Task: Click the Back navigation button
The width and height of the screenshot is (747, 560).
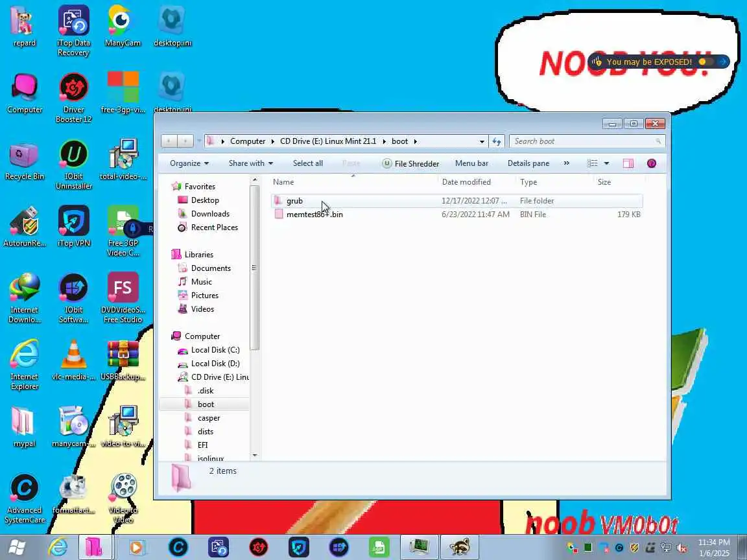Action: point(169,141)
